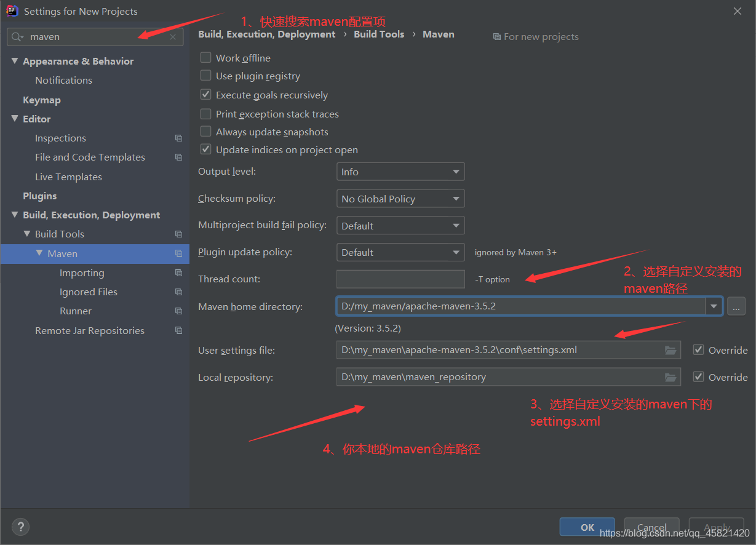
Task: Close the Settings dialog window
Action: 738,11
